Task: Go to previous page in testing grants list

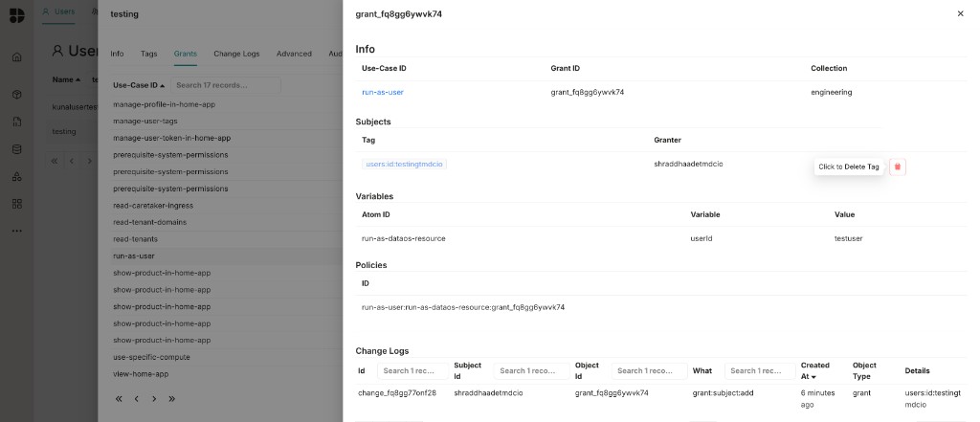Action: point(136,399)
